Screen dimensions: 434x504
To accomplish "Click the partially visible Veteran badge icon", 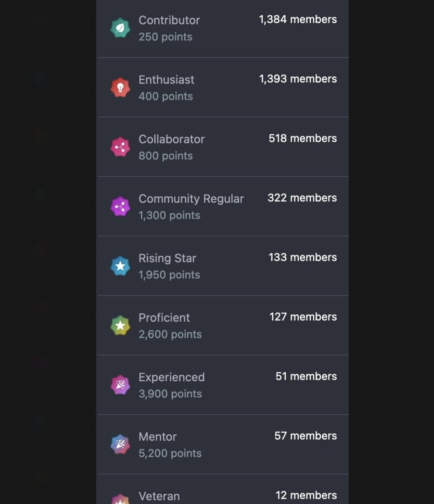I will click(120, 500).
